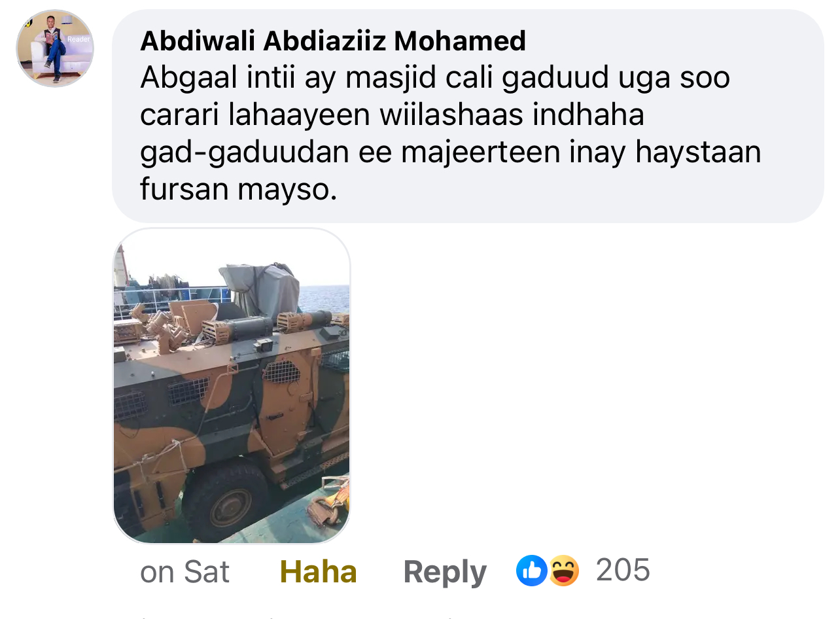Click the yellow badge at avatar's top-left corner
The image size is (840, 619).
[28, 22]
